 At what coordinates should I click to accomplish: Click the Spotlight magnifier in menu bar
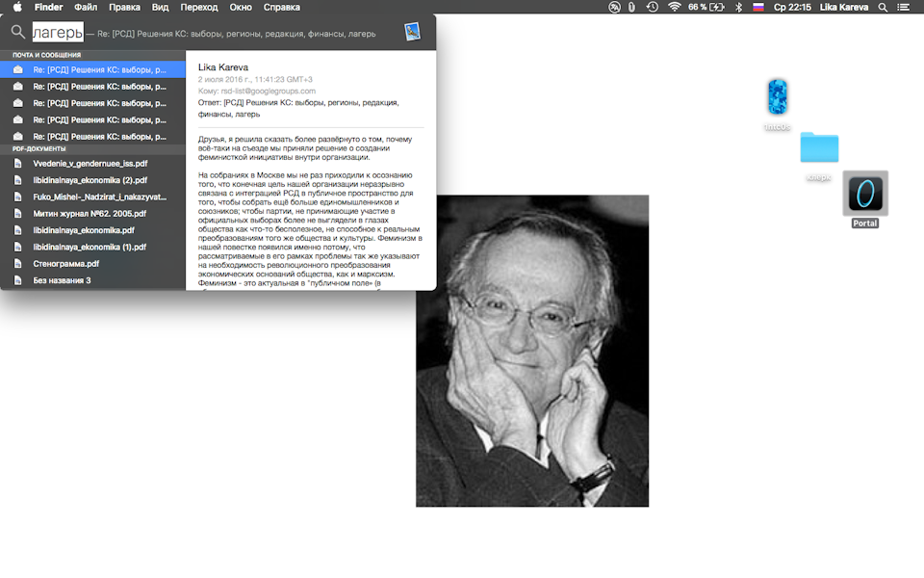(x=883, y=7)
